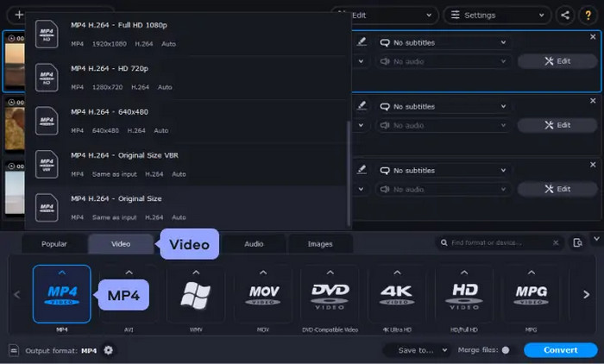This screenshot has width=604, height=364.
Task: Collapse the format panel chevron
Action: (x=596, y=239)
